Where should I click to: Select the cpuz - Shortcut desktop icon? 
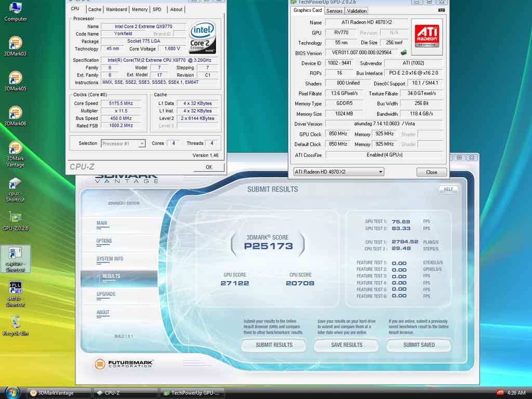click(x=15, y=190)
